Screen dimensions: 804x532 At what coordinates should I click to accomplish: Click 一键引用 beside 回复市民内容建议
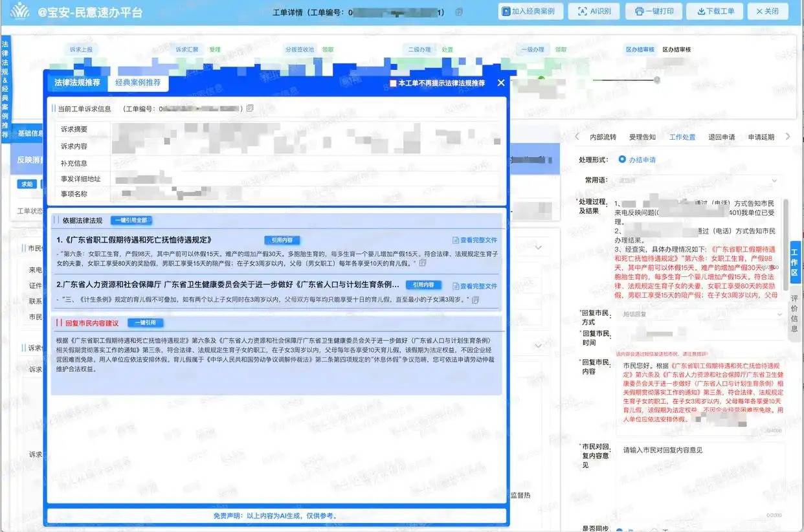145,323
